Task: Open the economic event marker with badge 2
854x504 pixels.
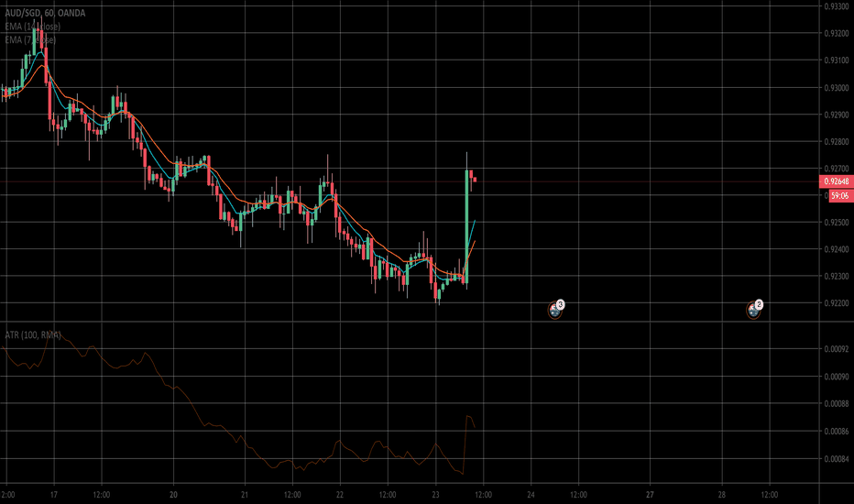Action: 753,310
